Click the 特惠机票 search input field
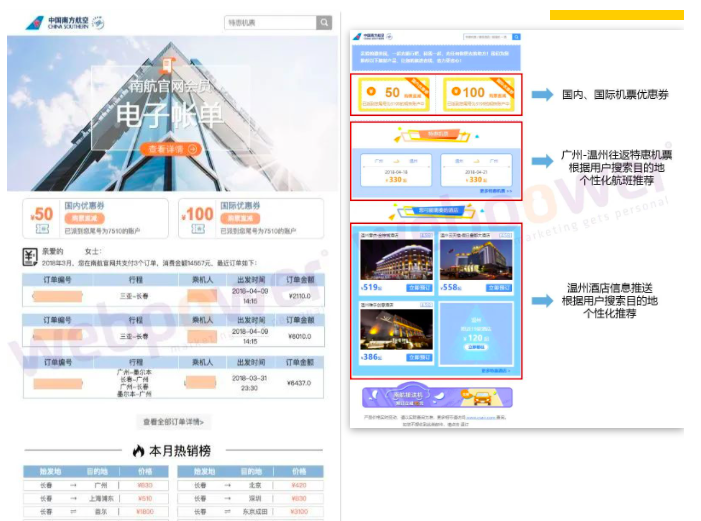The image size is (701, 521). [270, 23]
